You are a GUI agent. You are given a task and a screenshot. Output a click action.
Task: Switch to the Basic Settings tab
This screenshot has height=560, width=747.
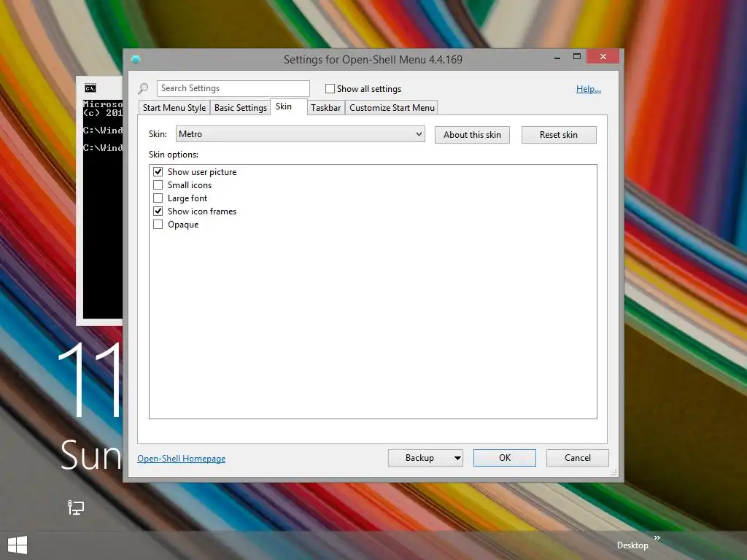tap(241, 108)
